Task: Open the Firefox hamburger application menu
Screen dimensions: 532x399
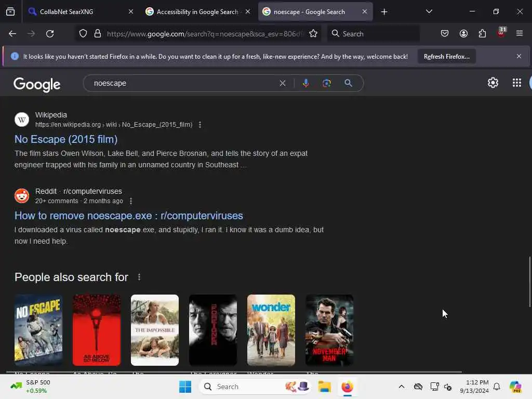Action: pos(520,33)
